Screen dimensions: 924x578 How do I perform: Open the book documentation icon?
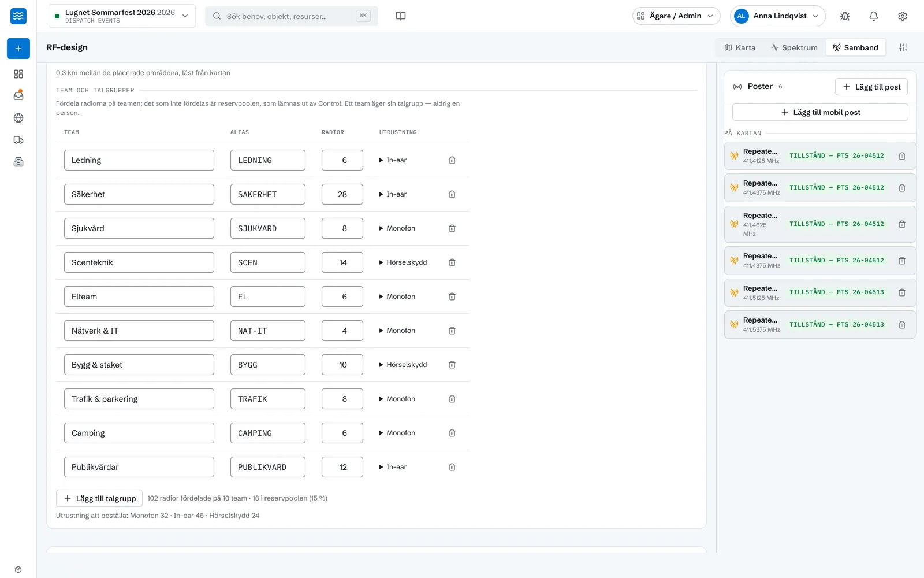pos(401,16)
